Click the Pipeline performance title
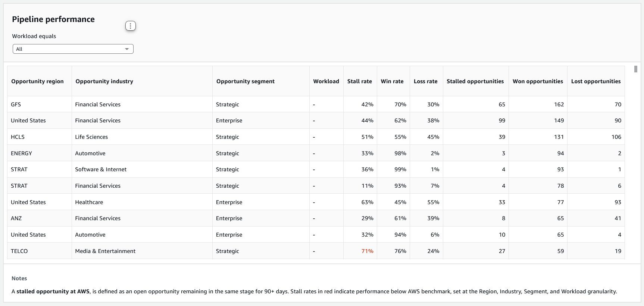The image size is (644, 306). click(x=53, y=19)
